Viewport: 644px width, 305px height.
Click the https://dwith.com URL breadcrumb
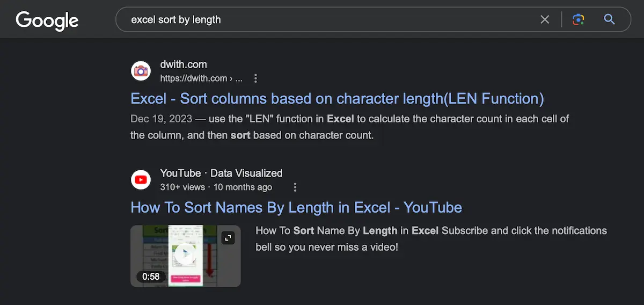click(201, 78)
